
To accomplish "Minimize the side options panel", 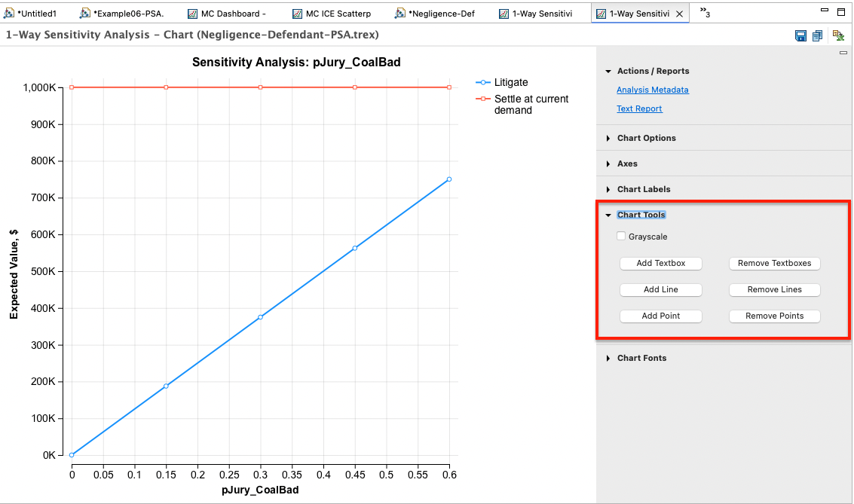I will pyautogui.click(x=843, y=53).
